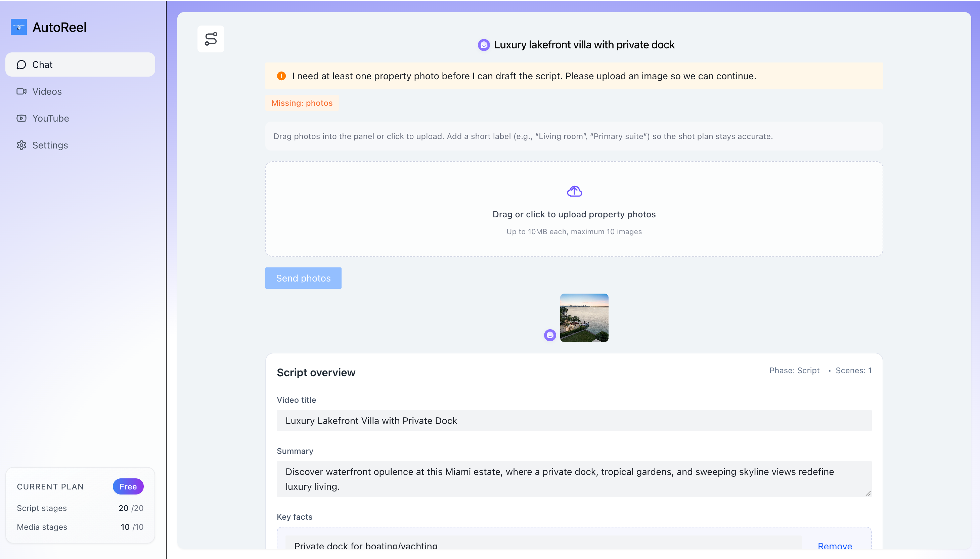This screenshot has height=559, width=980.
Task: Click the Chat speech bubble icon
Action: coord(21,64)
